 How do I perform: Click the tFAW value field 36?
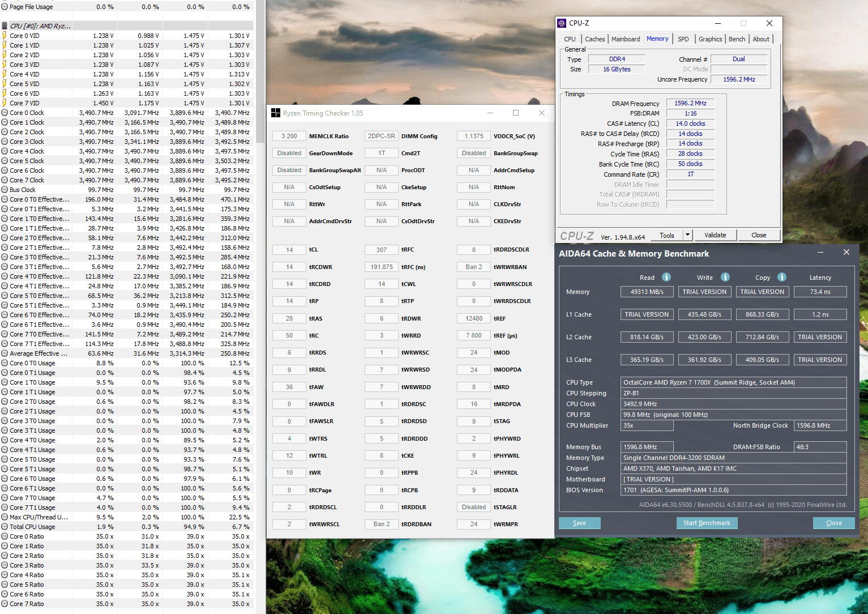pos(289,387)
